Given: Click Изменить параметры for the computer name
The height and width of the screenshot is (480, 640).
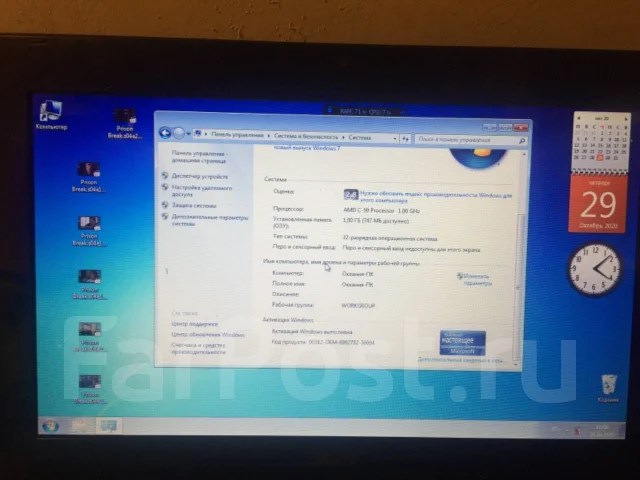Looking at the screenshot, I should click(x=477, y=280).
